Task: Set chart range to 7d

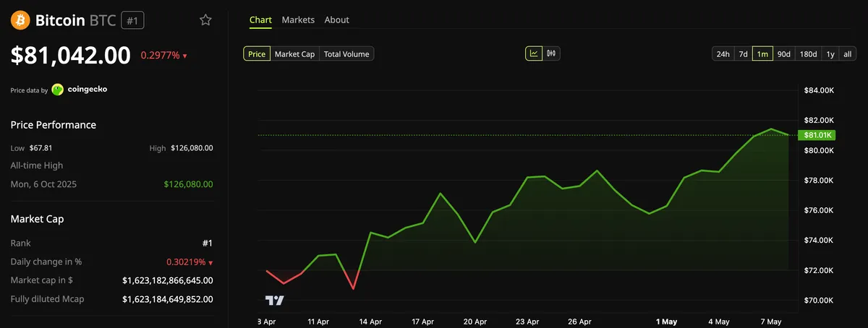Action: pos(743,53)
